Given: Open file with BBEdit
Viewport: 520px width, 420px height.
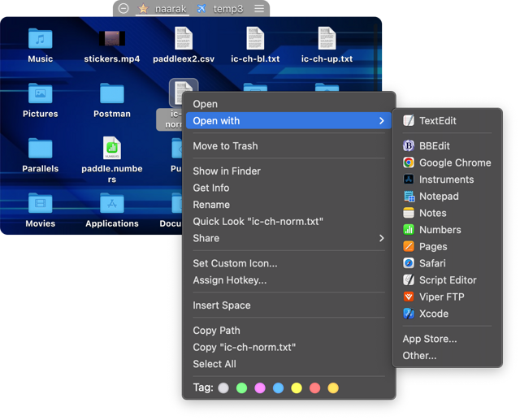Looking at the screenshot, I should tap(434, 146).
